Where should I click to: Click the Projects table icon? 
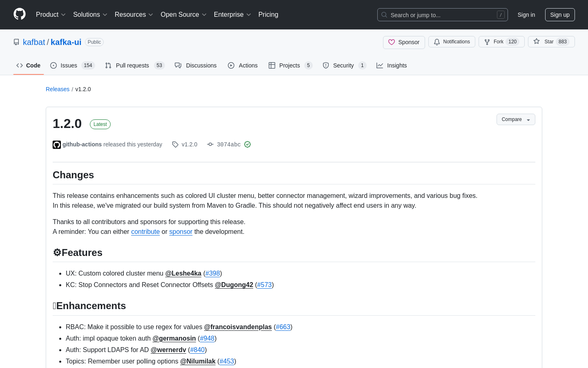coord(272,65)
